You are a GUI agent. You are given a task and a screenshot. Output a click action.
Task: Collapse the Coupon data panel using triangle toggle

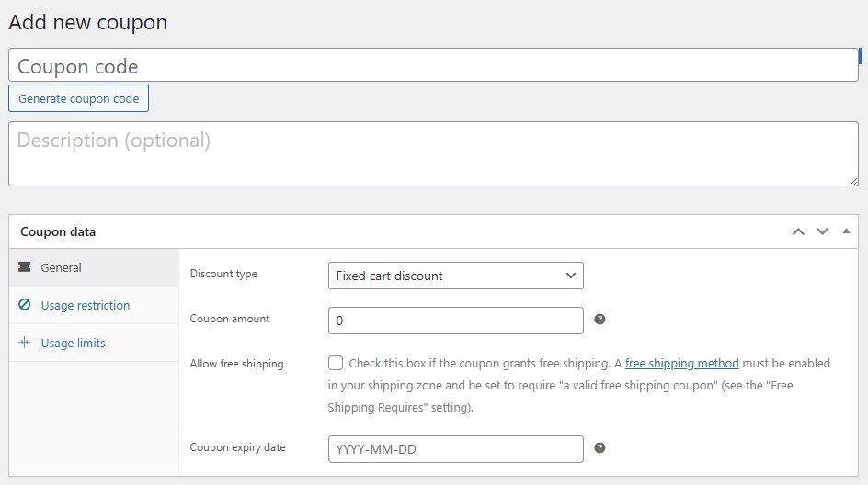(846, 231)
